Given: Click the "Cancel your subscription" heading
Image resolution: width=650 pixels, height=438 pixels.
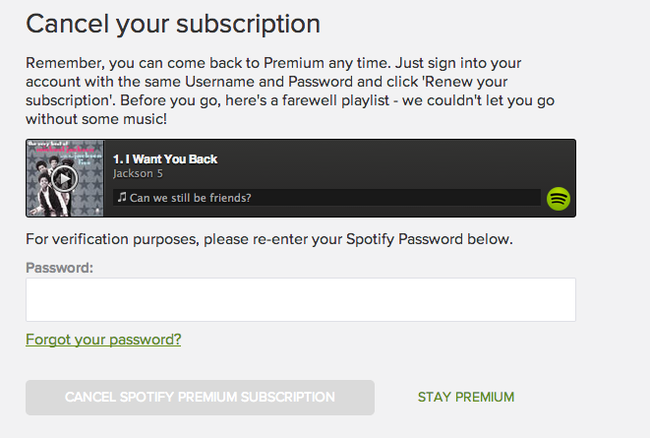Looking at the screenshot, I should [x=173, y=23].
